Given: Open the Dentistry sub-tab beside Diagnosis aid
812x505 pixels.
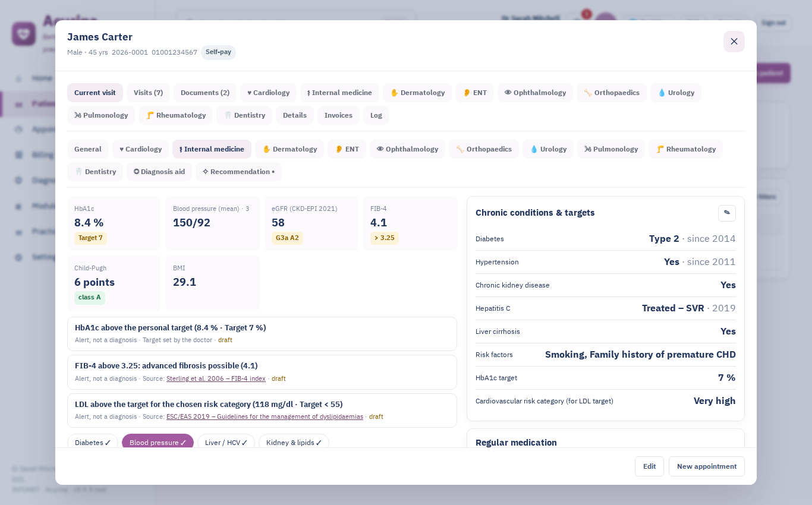Looking at the screenshot, I should pyautogui.click(x=95, y=172).
